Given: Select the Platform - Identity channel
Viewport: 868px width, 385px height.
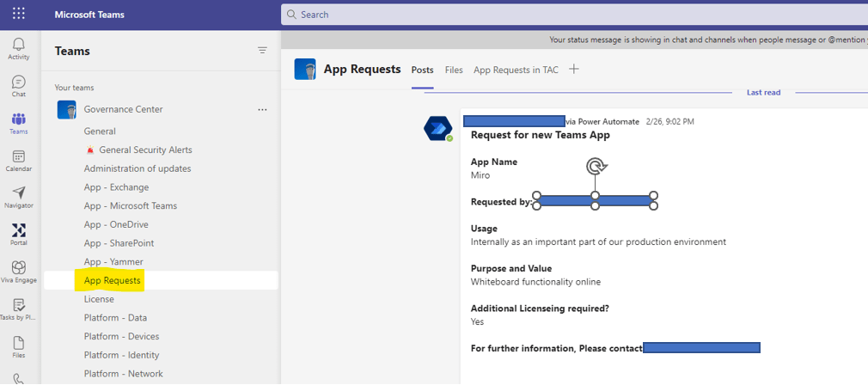Looking at the screenshot, I should 120,355.
